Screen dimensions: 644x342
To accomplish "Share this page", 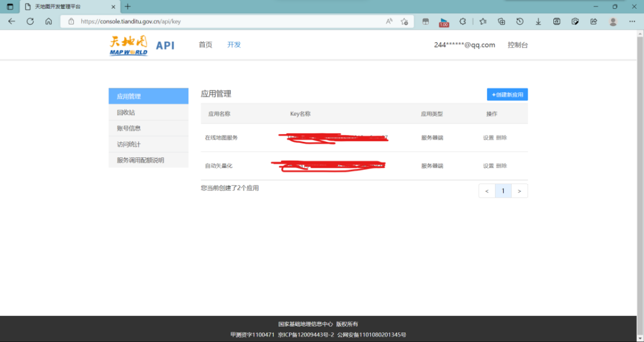I will tap(593, 21).
